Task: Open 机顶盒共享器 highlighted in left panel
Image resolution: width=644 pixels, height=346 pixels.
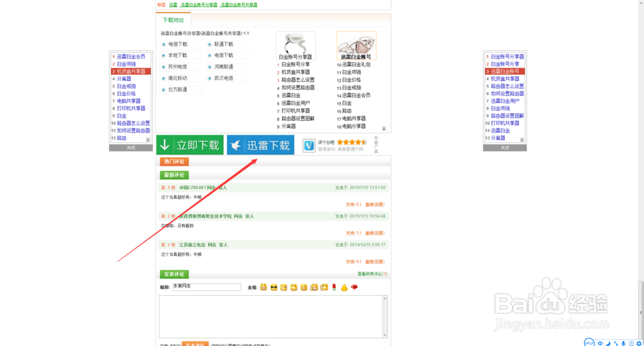Action: click(x=131, y=71)
